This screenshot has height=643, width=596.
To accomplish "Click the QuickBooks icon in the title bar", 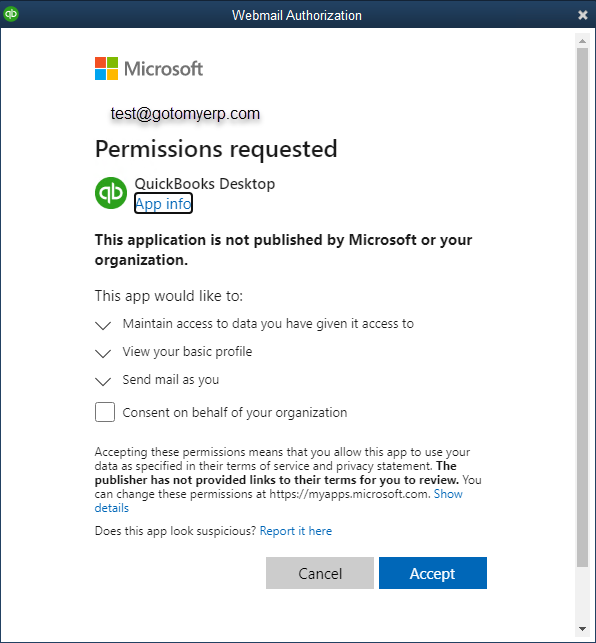I will (x=11, y=14).
